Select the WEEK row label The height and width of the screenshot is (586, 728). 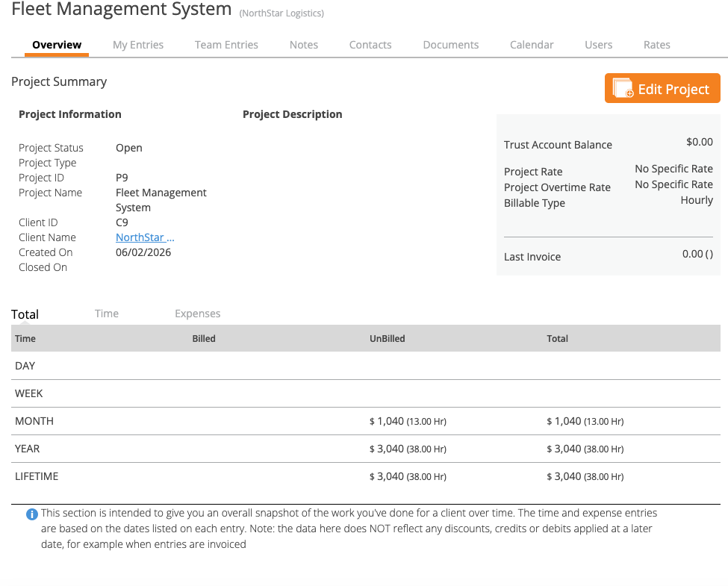(x=29, y=393)
